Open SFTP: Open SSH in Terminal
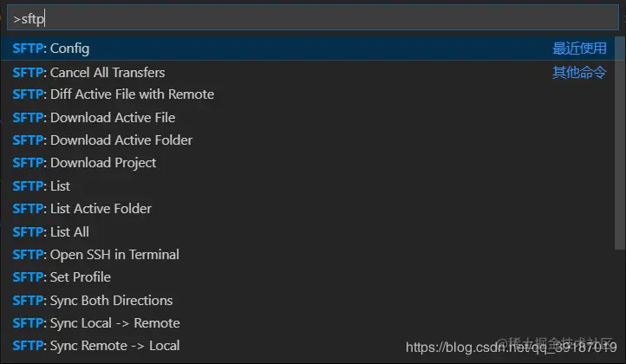 tap(96, 255)
